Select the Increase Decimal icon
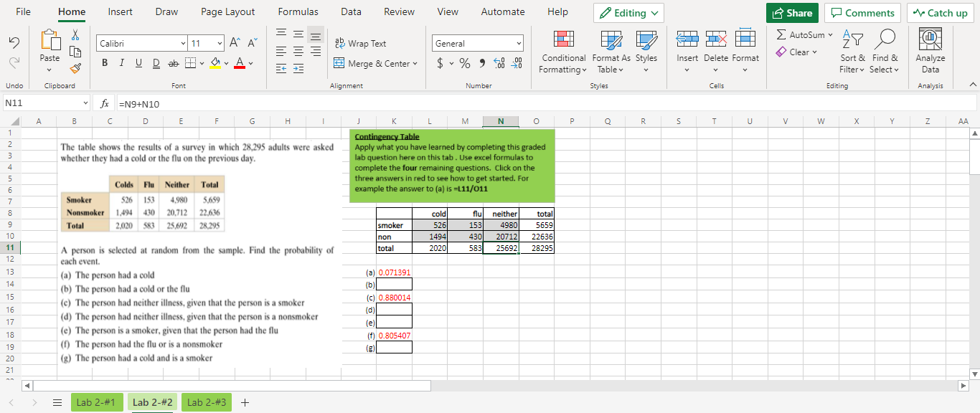This screenshot has height=413, width=980. (x=499, y=64)
